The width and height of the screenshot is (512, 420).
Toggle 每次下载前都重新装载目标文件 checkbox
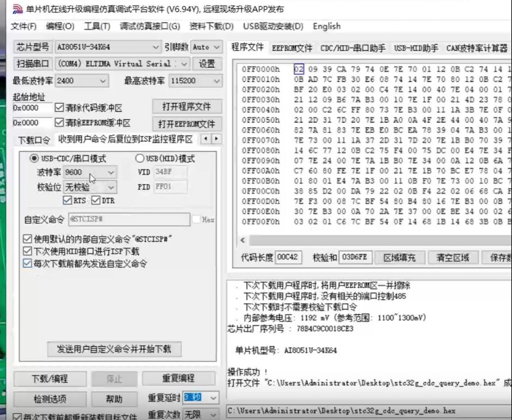pos(18,417)
